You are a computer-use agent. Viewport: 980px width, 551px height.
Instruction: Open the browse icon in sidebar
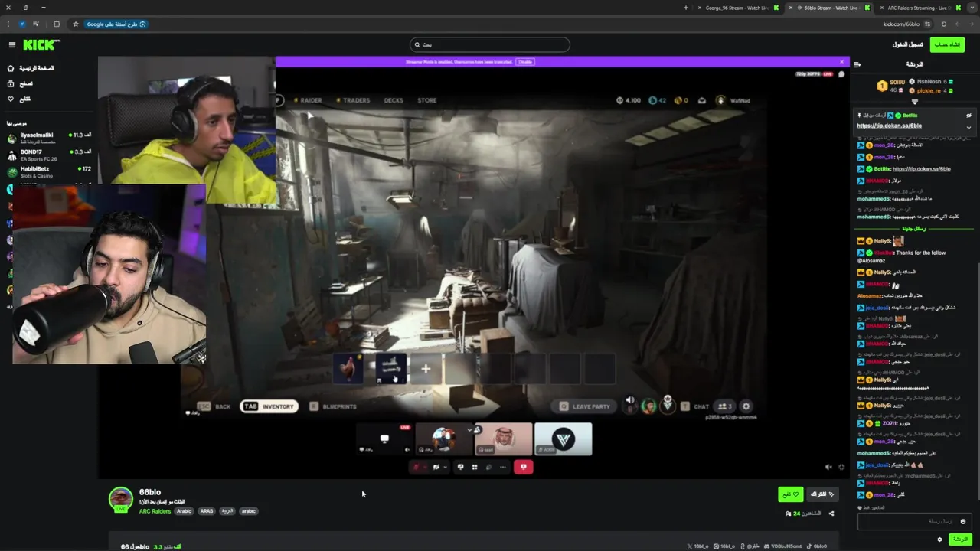pos(11,83)
